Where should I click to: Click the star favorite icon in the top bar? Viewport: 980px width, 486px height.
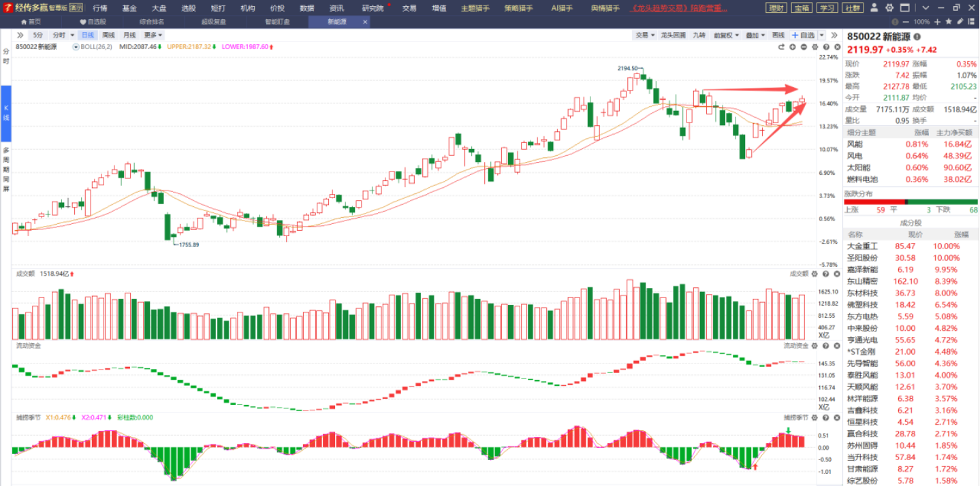pos(949,22)
